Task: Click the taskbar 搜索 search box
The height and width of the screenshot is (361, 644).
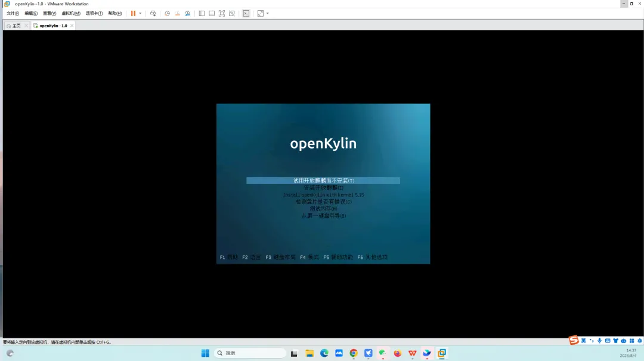Action: point(250,353)
